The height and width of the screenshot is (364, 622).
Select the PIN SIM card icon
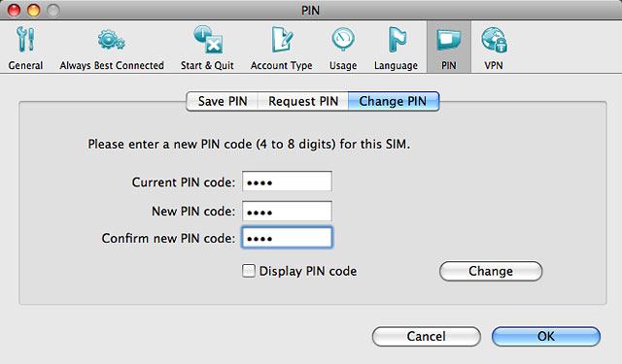pyautogui.click(x=449, y=40)
